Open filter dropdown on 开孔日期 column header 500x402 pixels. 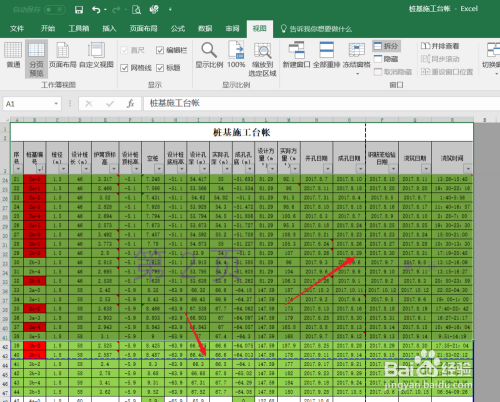(x=328, y=169)
